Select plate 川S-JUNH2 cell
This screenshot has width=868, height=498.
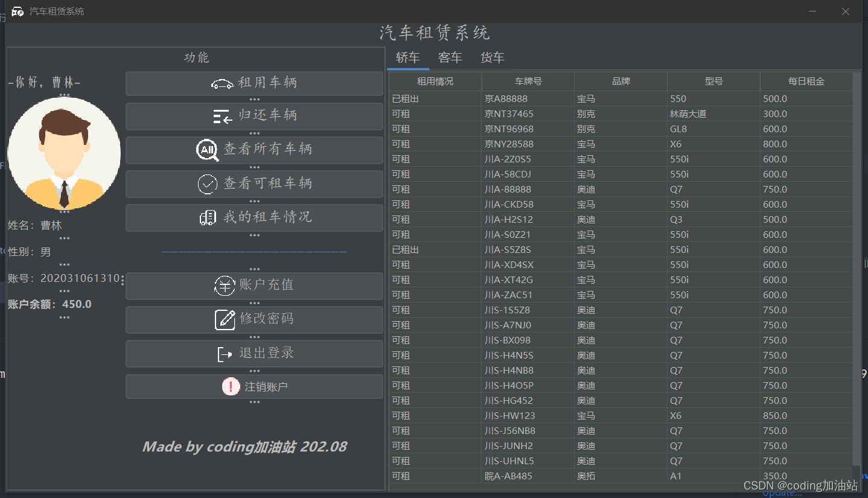[x=528, y=445]
